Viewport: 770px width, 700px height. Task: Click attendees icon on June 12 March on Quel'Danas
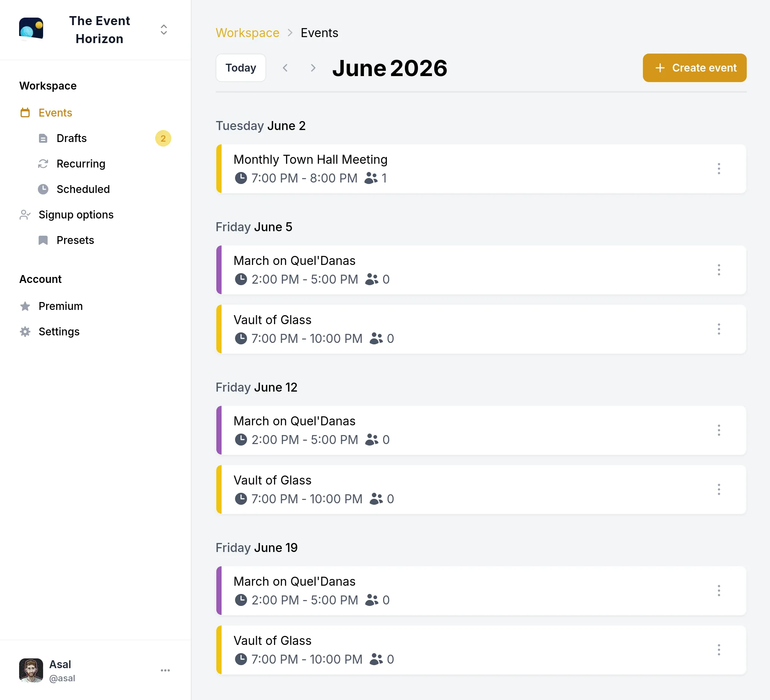(x=372, y=440)
